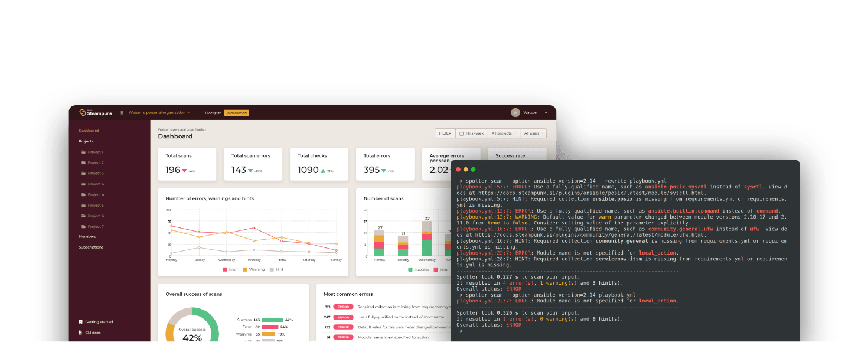Viewport: 868px width, 342px height.
Task: Click the calendar icon beside This week
Action: [x=462, y=133]
